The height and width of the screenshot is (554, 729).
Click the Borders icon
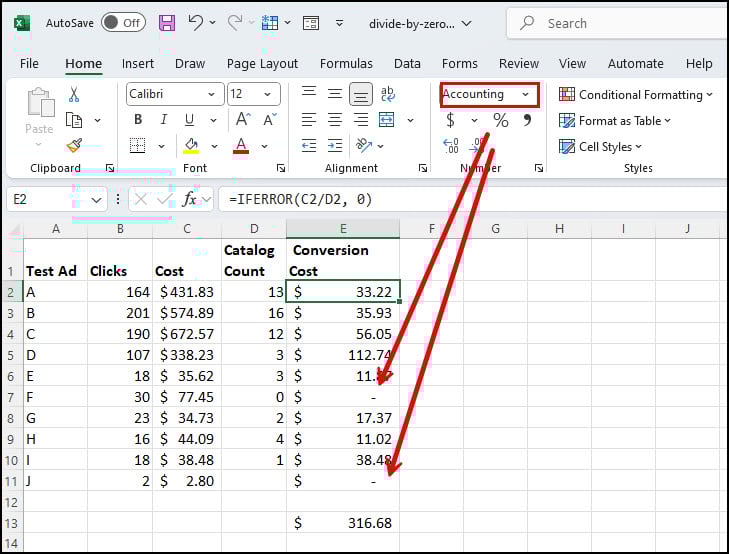point(137,146)
